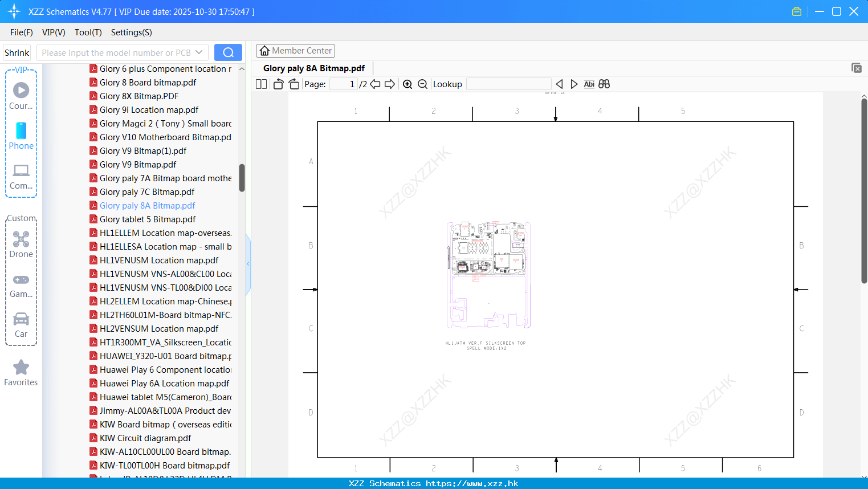Screen dimensions: 868x489
Task: Open Glory 8 Board bitmap.pdf
Action: point(142,83)
